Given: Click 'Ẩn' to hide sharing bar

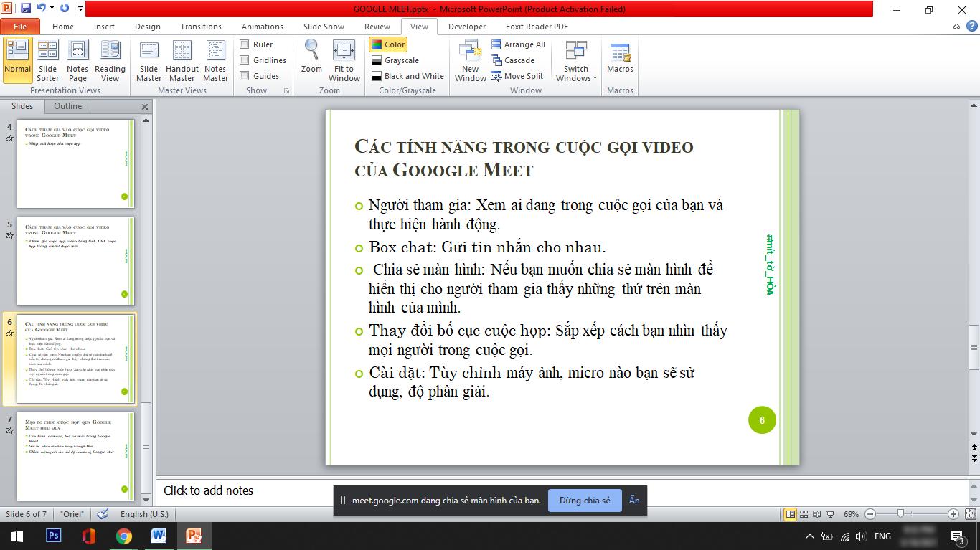Looking at the screenshot, I should (x=634, y=501).
